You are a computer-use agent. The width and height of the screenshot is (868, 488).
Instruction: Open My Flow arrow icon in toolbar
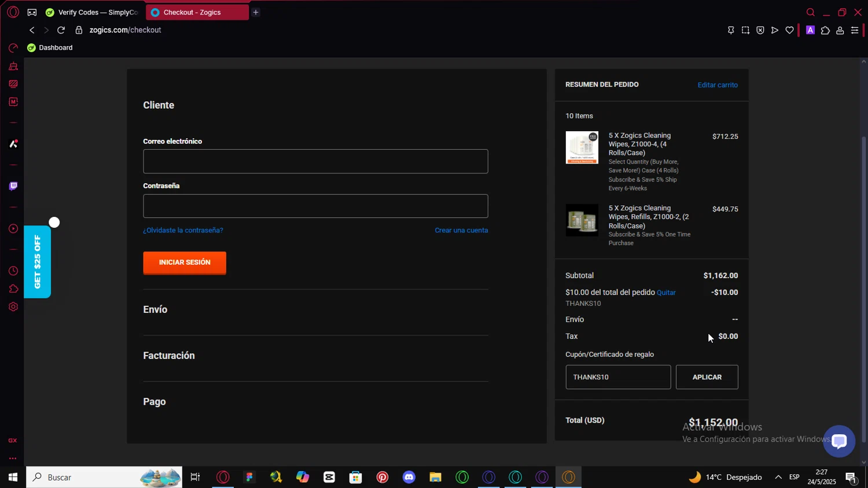point(775,30)
